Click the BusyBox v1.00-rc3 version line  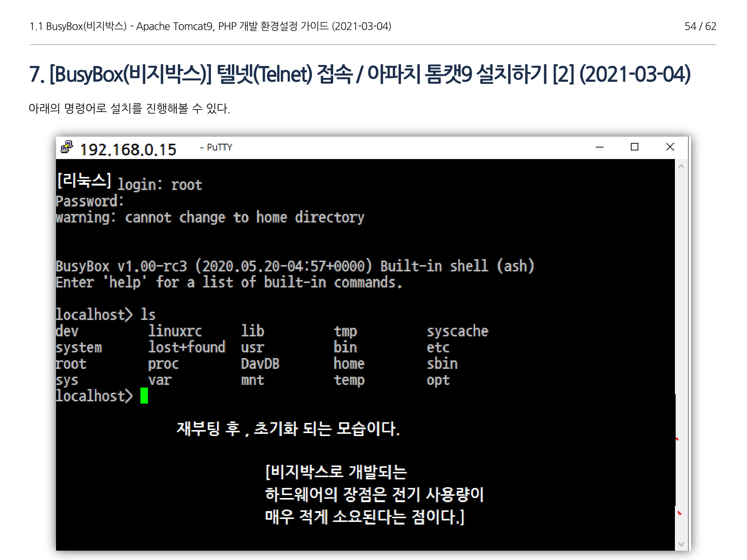(295, 266)
